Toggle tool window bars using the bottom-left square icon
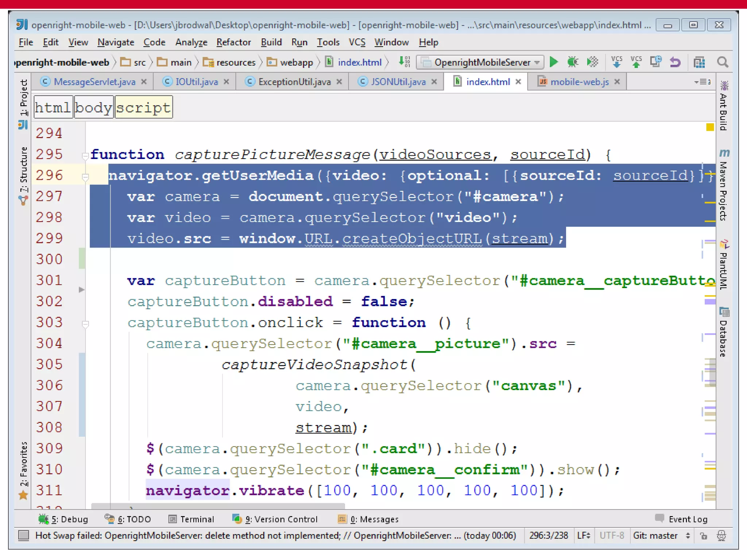The width and height of the screenshot is (747, 560). pyautogui.click(x=24, y=535)
